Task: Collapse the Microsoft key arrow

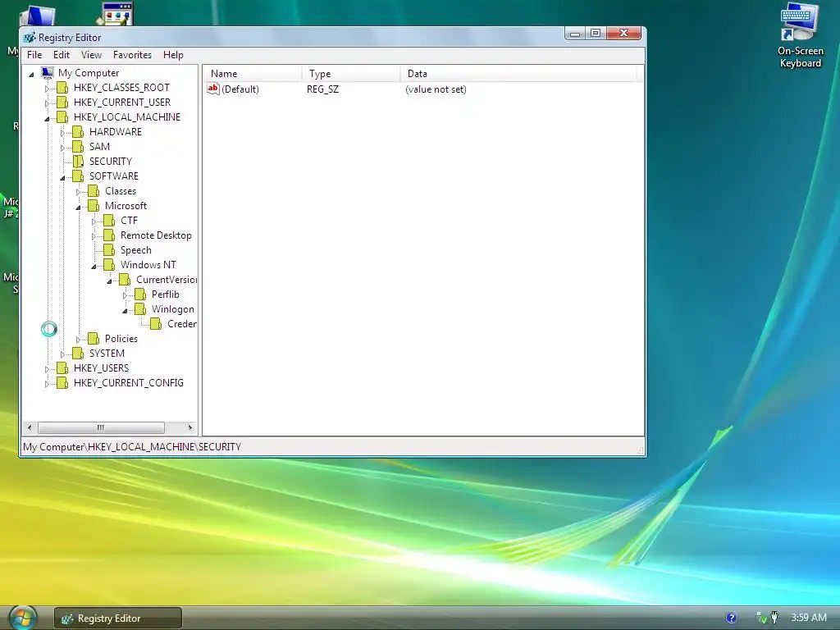Action: (78, 207)
